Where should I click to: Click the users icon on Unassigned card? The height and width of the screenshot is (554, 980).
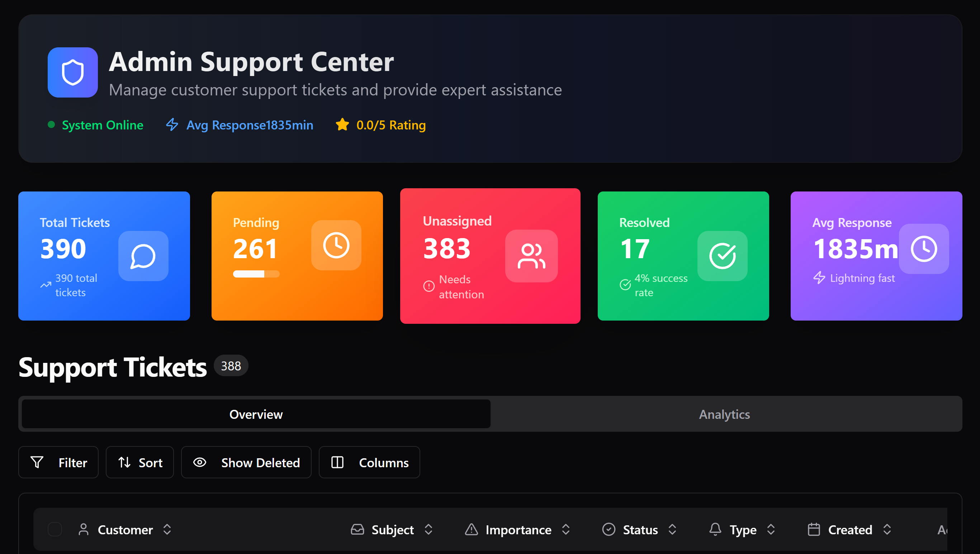point(531,256)
